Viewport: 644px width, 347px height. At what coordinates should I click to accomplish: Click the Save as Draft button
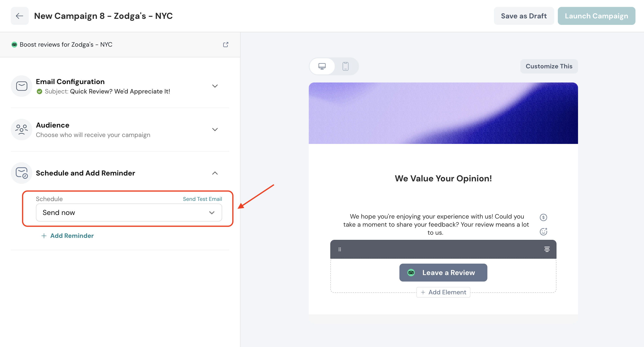(524, 16)
